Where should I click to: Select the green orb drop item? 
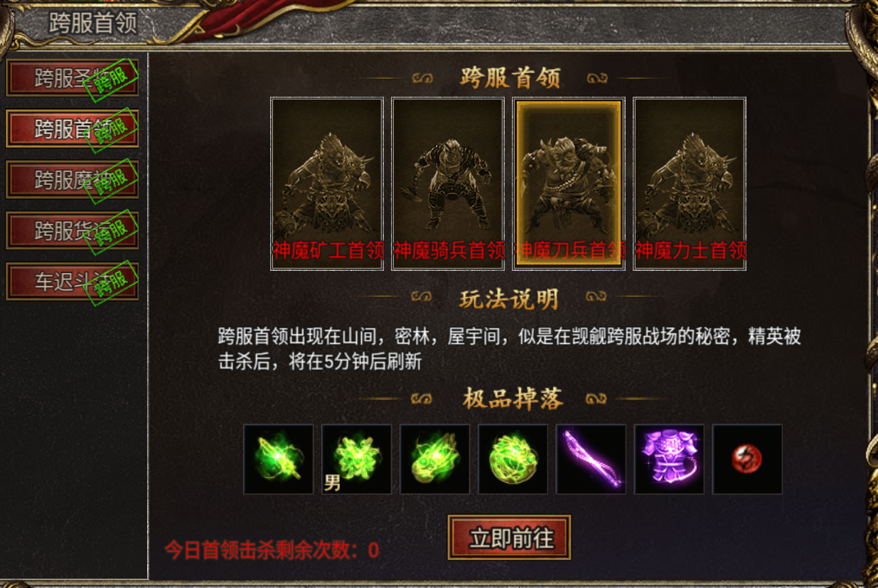[x=513, y=459]
